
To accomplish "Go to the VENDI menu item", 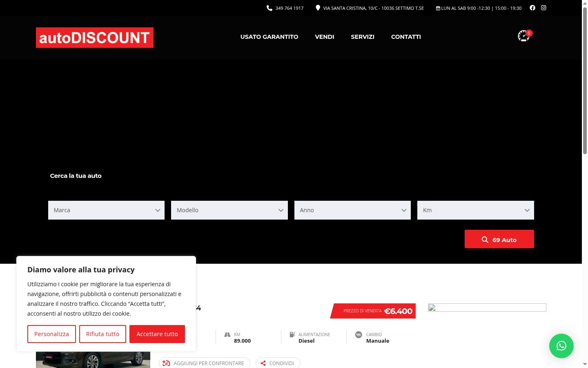I will tap(325, 37).
